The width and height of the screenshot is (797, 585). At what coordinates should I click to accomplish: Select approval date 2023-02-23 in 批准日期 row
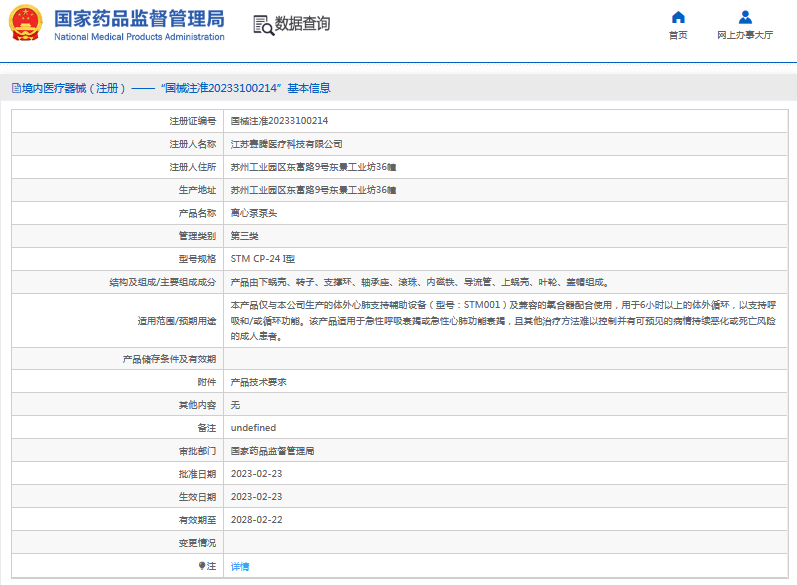pos(256,474)
